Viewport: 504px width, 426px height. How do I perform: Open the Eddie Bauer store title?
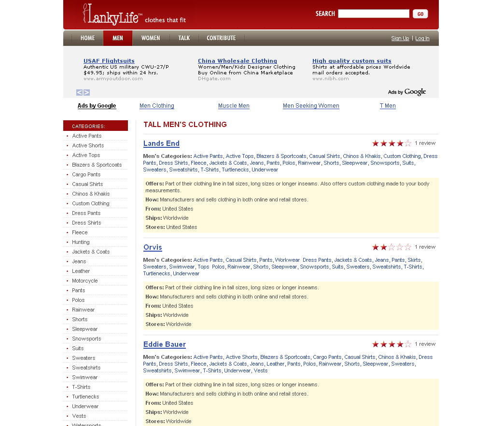165,344
